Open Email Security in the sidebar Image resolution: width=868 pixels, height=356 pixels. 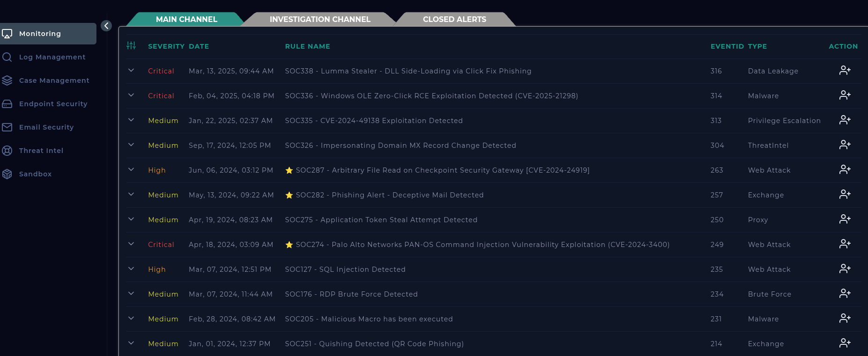coord(46,127)
